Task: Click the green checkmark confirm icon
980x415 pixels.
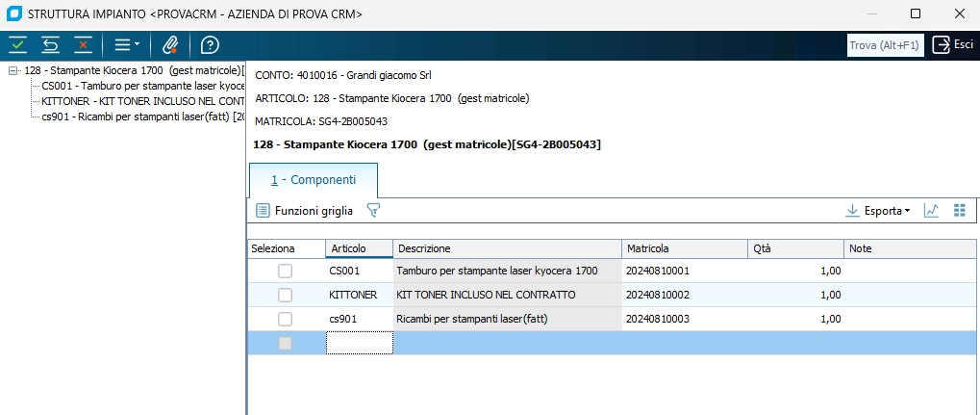Action: (x=18, y=44)
